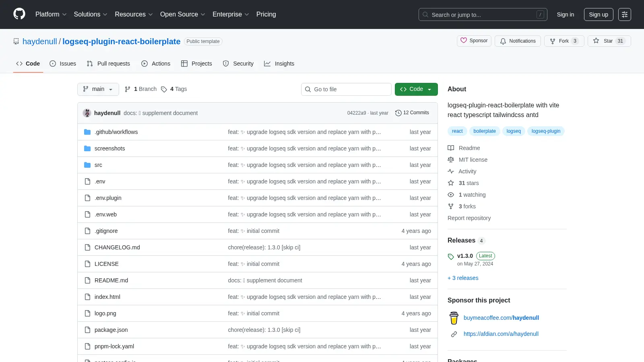Expand the Open Source menu
The image size is (644, 362).
click(183, 14)
